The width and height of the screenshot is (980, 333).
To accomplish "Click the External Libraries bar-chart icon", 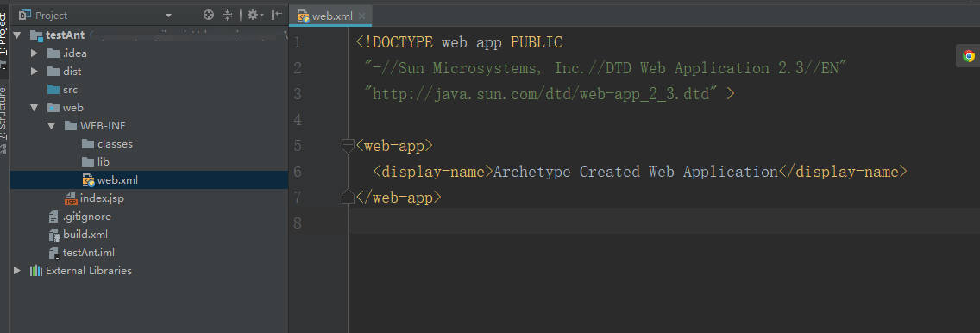I will 36,271.
